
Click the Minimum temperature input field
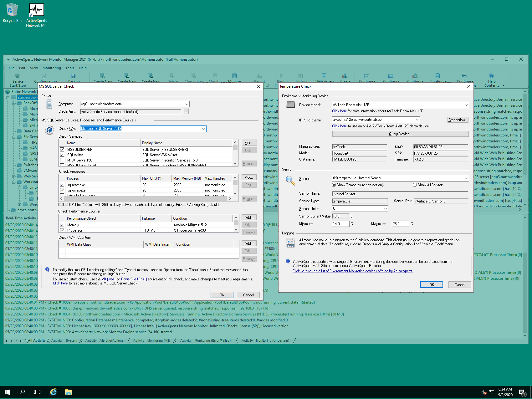click(340, 224)
